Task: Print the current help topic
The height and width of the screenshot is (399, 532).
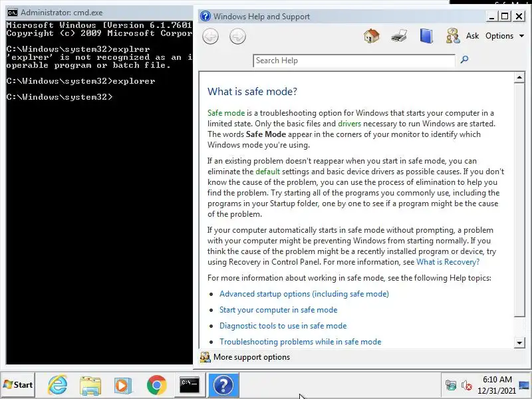Action: (399, 36)
